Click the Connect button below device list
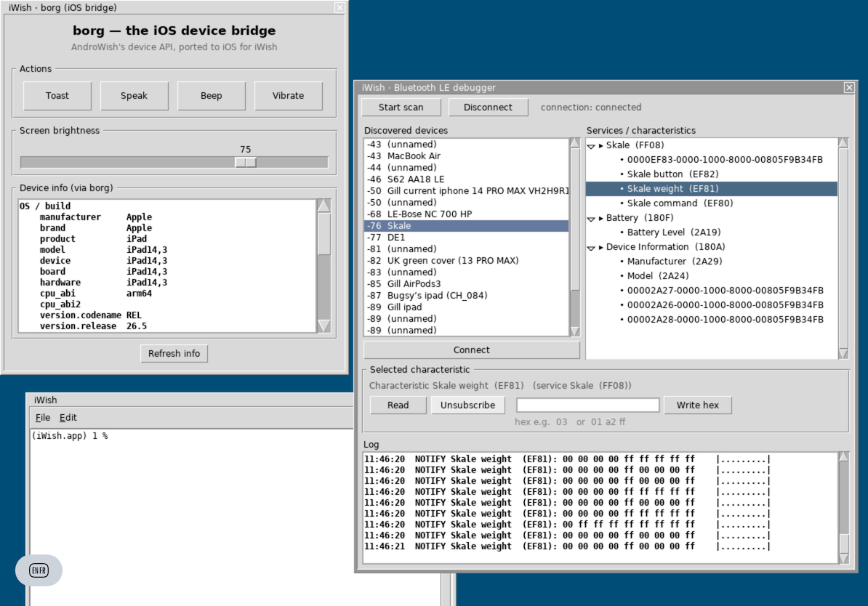Image resolution: width=868 pixels, height=606 pixels. (x=471, y=350)
